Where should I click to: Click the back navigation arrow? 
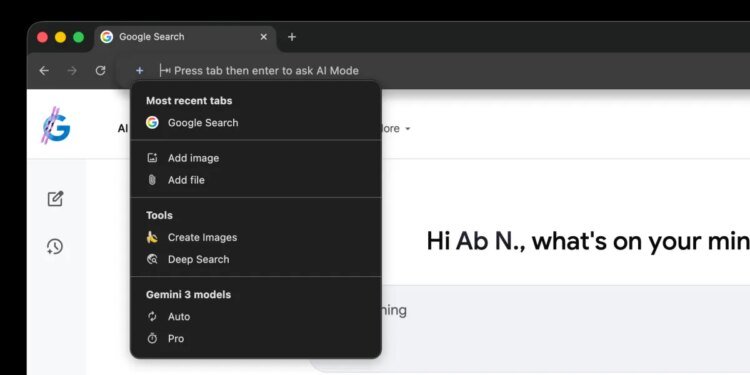44,71
